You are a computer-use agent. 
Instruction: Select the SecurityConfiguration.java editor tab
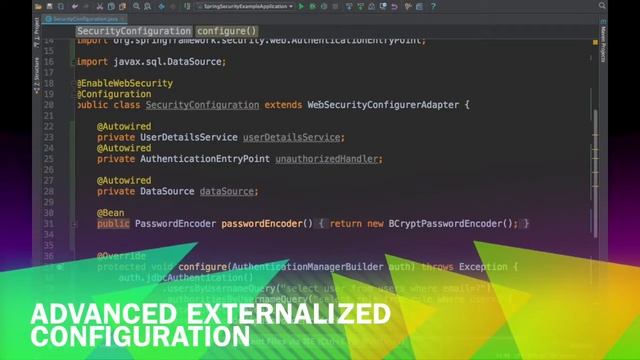pos(86,19)
